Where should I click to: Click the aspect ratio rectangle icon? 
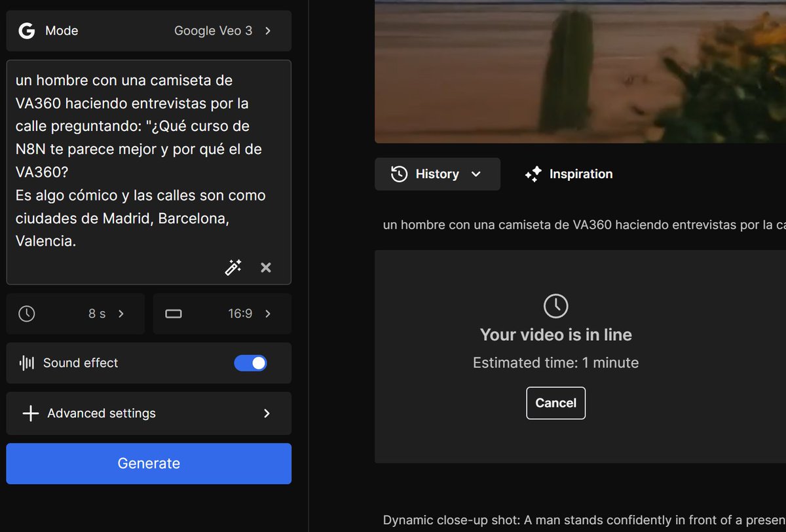pyautogui.click(x=174, y=314)
